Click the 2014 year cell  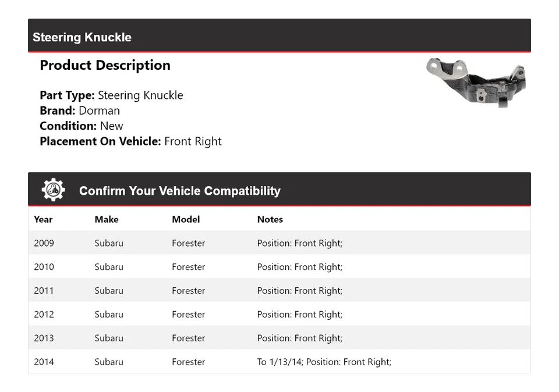pos(44,362)
